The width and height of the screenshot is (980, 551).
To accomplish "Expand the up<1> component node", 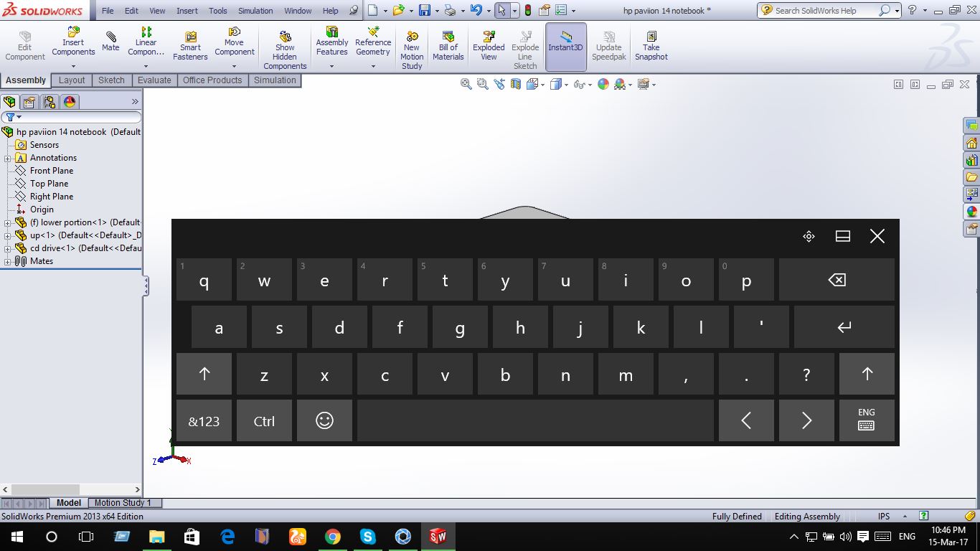I will tap(8, 235).
